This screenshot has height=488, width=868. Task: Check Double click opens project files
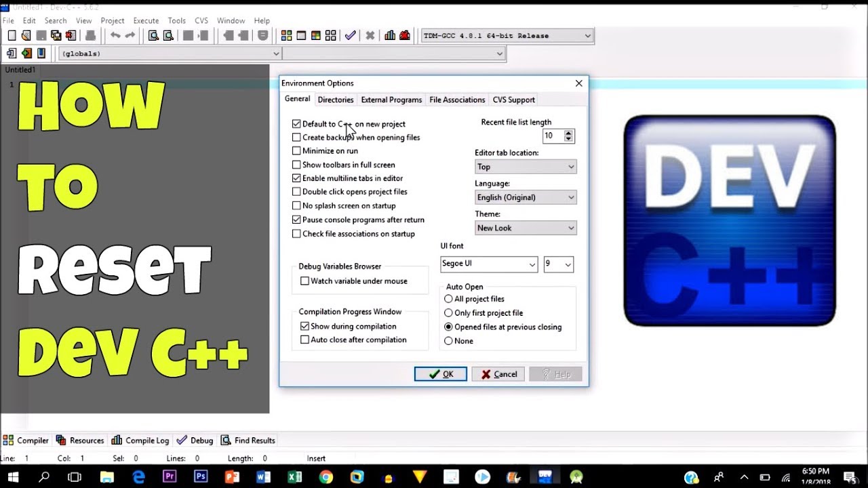click(296, 192)
